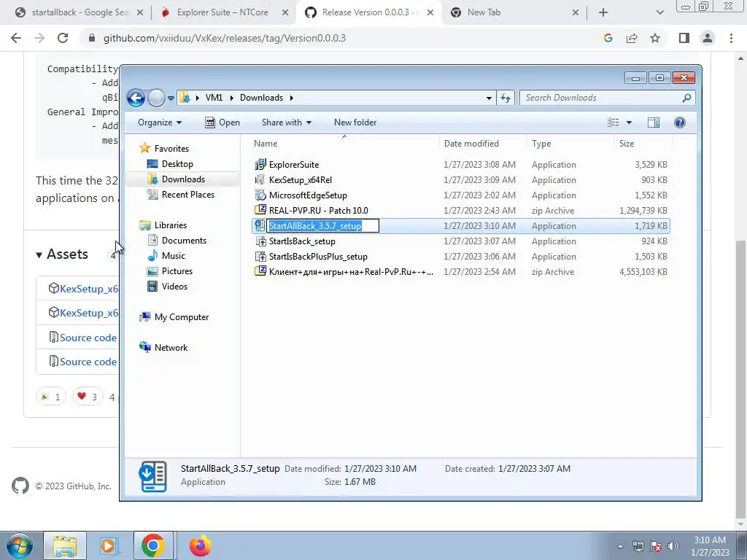Open recent pages dropdown arrow in Explorer
The height and width of the screenshot is (560, 747).
click(171, 98)
